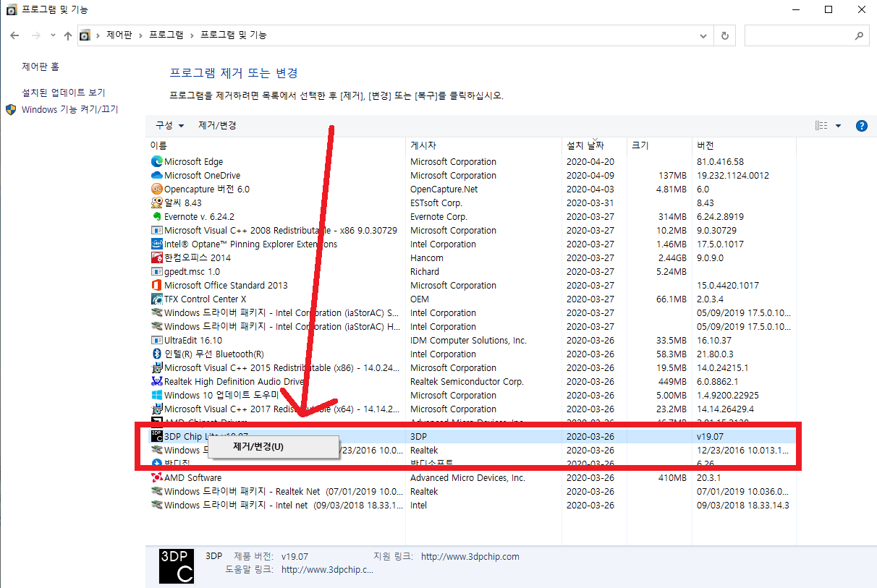Click the search magnifier icon
The height and width of the screenshot is (588, 877).
pyautogui.click(x=859, y=35)
